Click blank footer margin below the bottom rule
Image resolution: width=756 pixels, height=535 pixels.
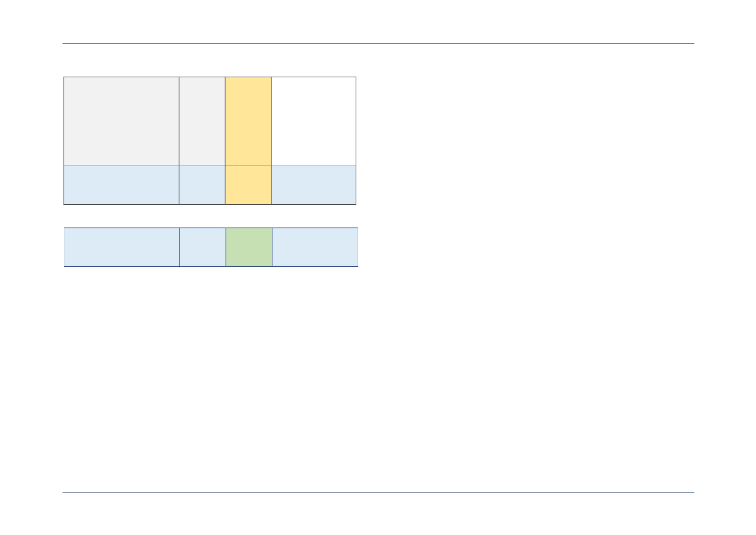tap(378, 514)
